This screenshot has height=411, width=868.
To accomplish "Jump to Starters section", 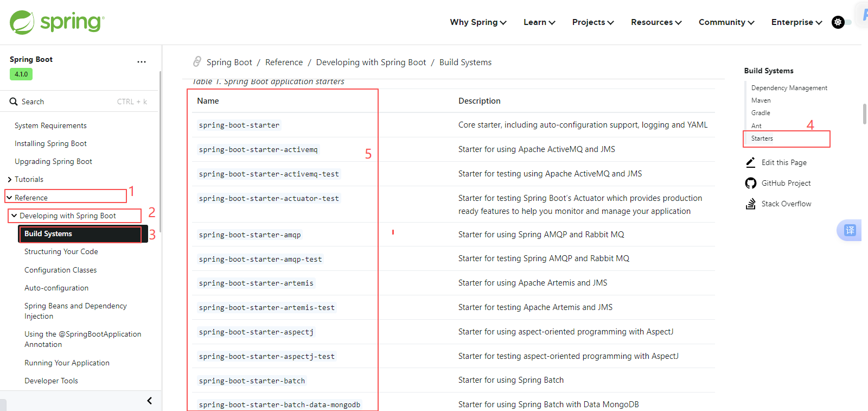I will (x=762, y=138).
